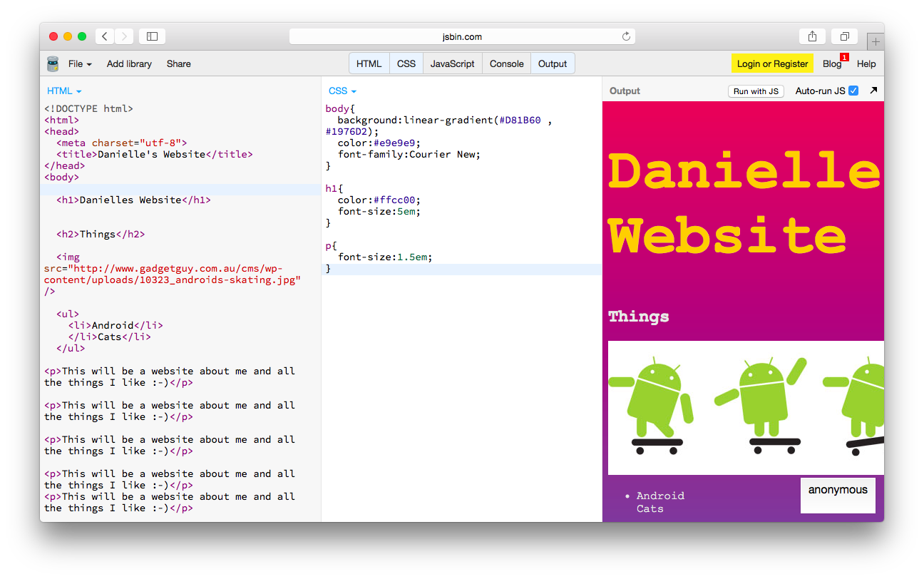This screenshot has width=924, height=579.
Task: Toggle the CSS panel tab
Action: click(406, 63)
